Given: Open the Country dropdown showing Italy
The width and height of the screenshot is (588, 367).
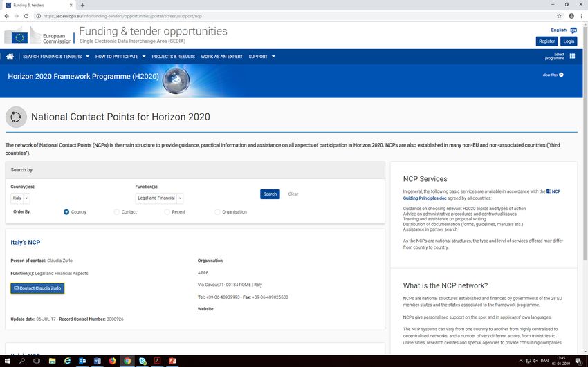Looking at the screenshot, I should (x=20, y=198).
